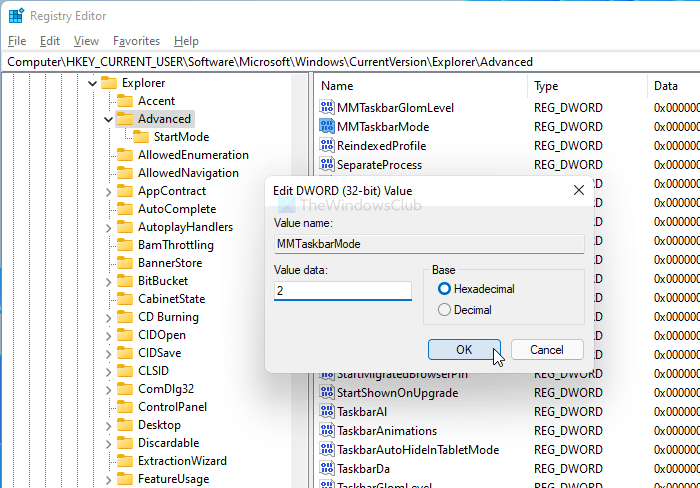This screenshot has height=488, width=700.
Task: Click the Value data input field
Action: click(x=342, y=291)
